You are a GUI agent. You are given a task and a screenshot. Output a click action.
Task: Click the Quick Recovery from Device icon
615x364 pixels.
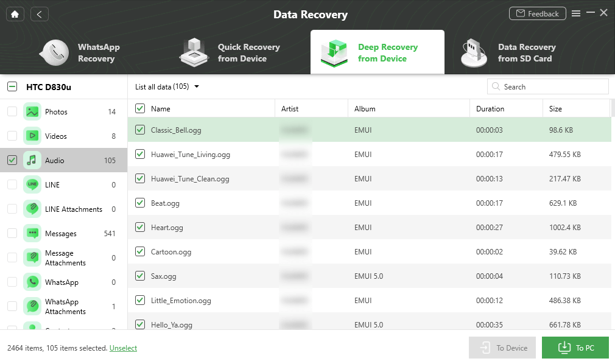194,52
